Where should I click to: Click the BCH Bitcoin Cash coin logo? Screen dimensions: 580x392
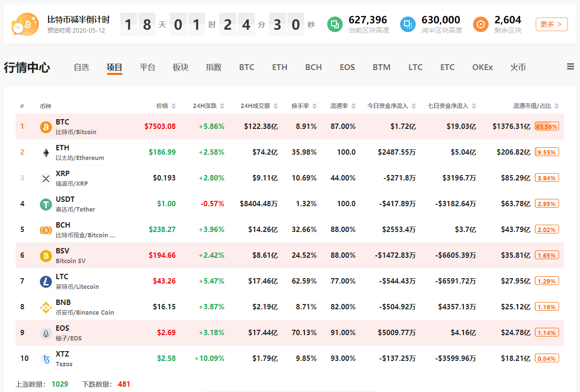(x=46, y=230)
